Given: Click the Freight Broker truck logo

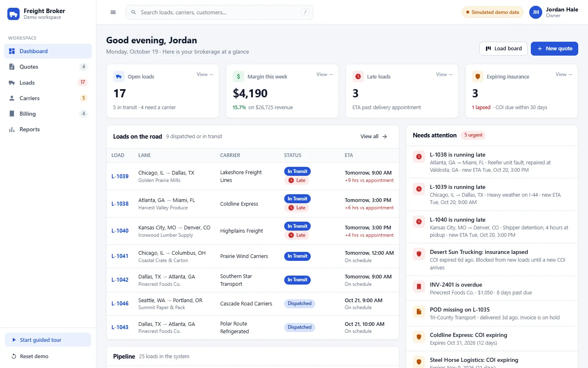Looking at the screenshot, I should point(13,14).
